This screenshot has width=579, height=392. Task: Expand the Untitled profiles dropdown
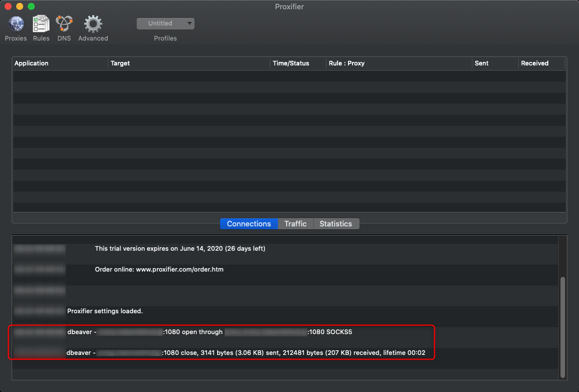coord(166,24)
